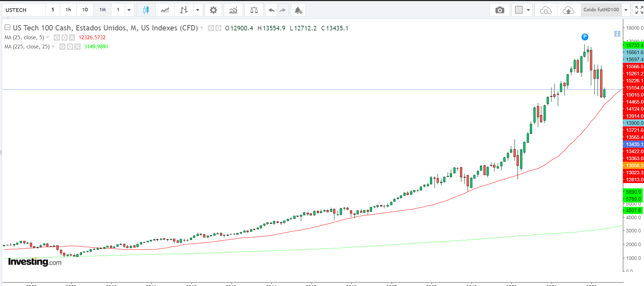
Task: Click the green 5890.9 price label
Action: pyautogui.click(x=632, y=192)
